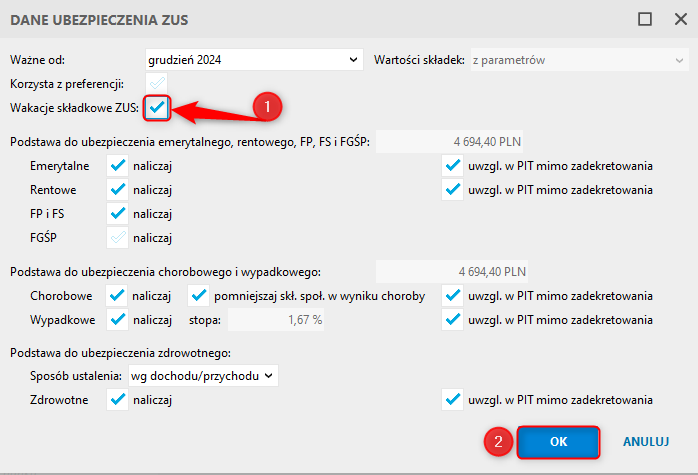Viewport: 698px width, 475px height.
Task: Toggle the FGŚP naliczaj checkbox
Action: [x=118, y=238]
